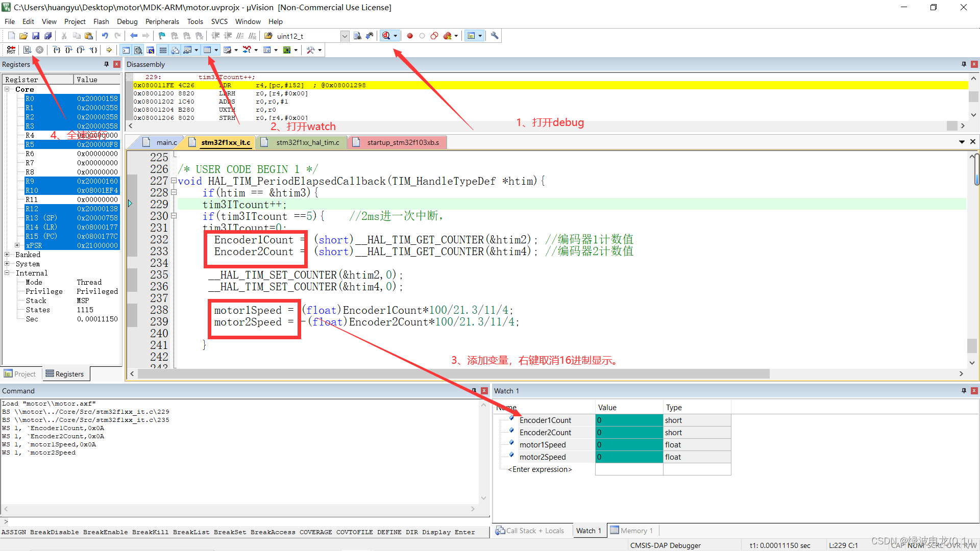Start full-speed Run in debug toolbar
Viewport: 980px width, 551px height.
tap(27, 50)
